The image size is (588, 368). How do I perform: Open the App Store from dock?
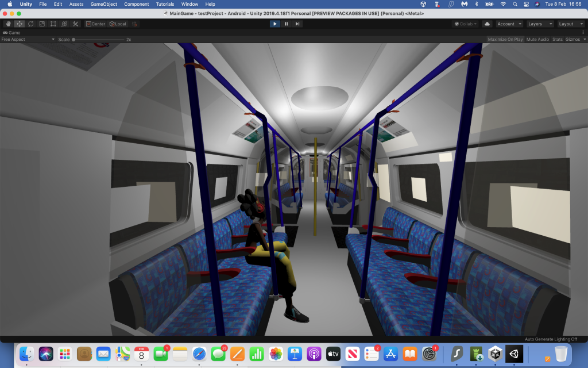coord(390,354)
